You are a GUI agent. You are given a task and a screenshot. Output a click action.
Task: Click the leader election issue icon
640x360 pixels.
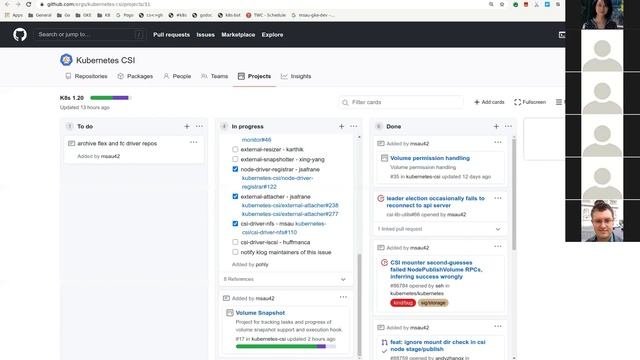coord(381,198)
